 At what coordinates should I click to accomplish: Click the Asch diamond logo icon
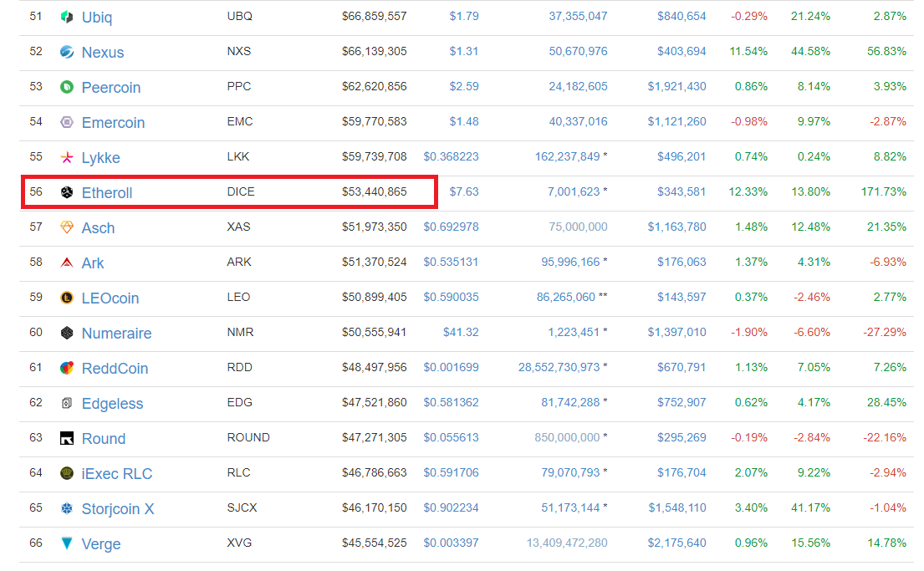click(x=67, y=227)
